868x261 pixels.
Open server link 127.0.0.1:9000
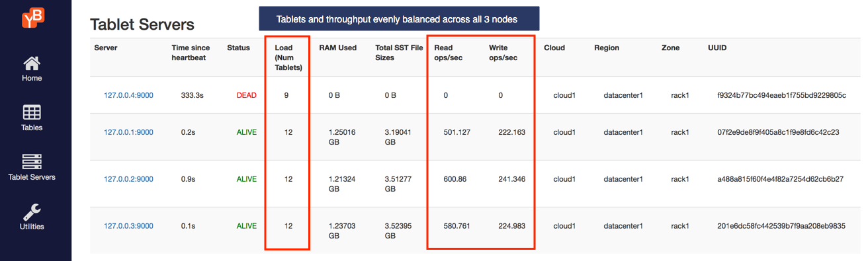(128, 132)
